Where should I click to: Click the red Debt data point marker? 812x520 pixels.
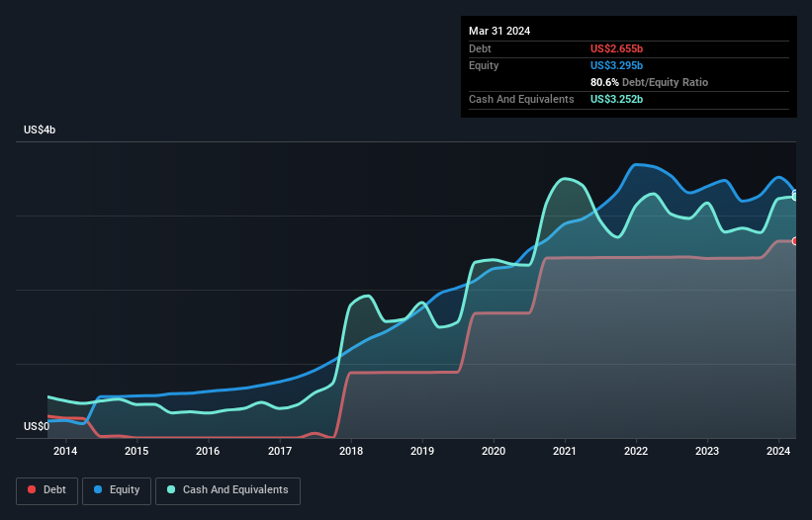[795, 241]
